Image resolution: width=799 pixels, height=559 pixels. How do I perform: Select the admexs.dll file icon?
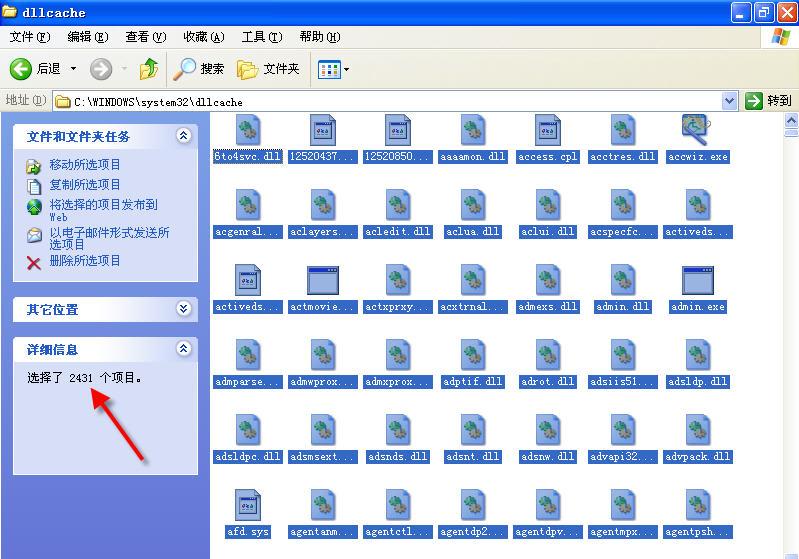(x=548, y=280)
